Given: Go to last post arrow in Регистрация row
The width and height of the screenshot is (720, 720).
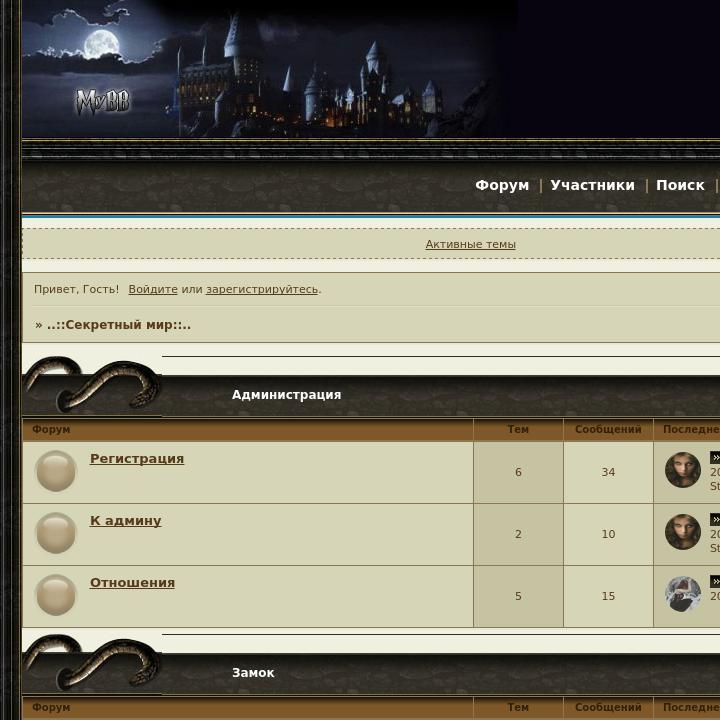Looking at the screenshot, I should (715, 457).
